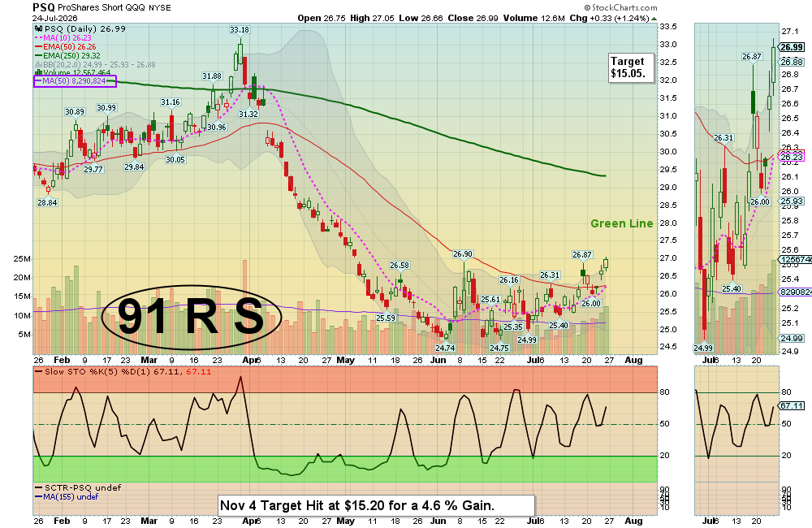Click the 30.89 price label
Viewport: 812px width, 528px height.
[75, 112]
